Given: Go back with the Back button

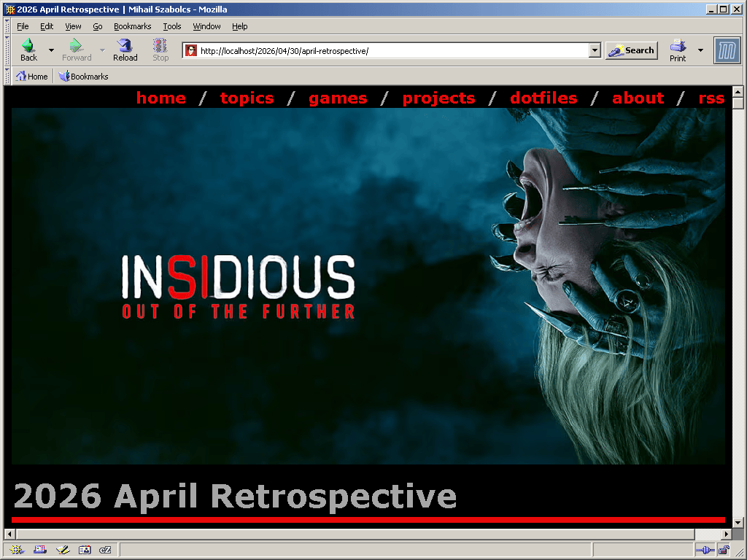Looking at the screenshot, I should (28, 50).
